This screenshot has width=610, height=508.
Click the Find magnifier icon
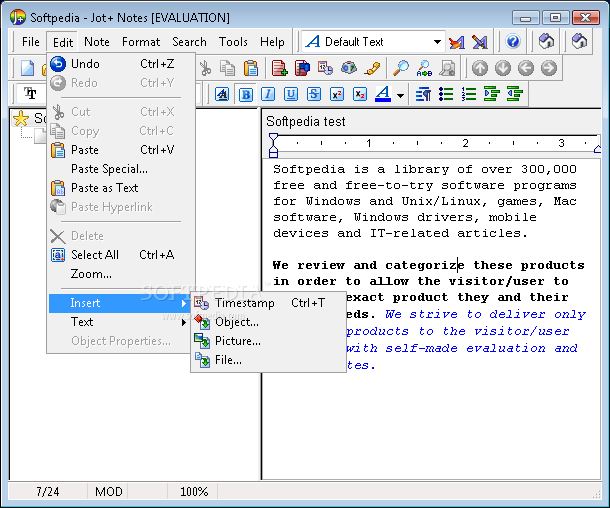[401, 68]
